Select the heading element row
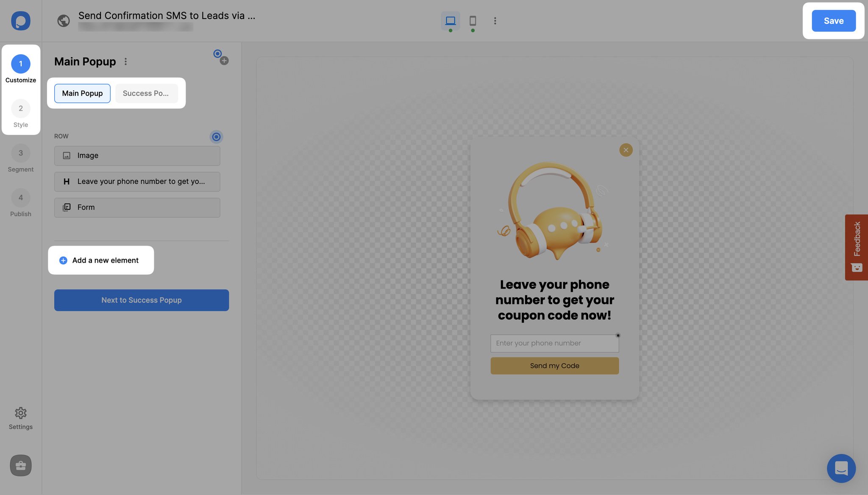868x495 pixels. pyautogui.click(x=137, y=181)
